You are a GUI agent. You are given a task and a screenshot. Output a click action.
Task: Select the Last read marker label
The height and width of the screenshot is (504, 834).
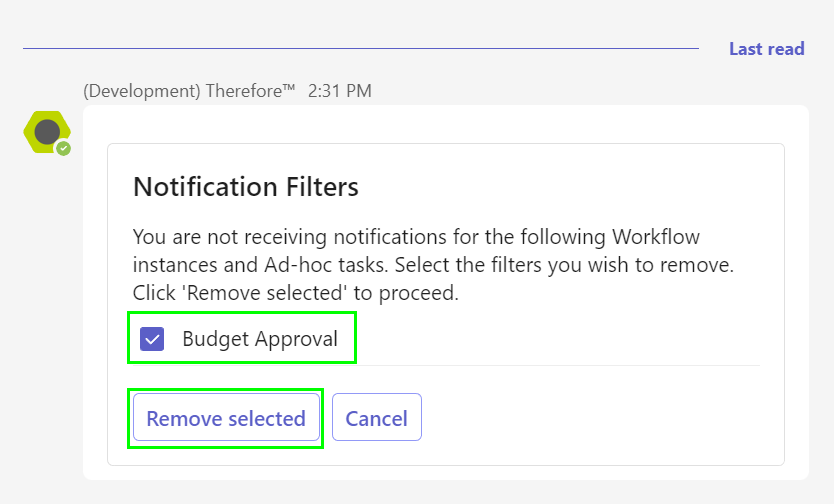click(766, 49)
